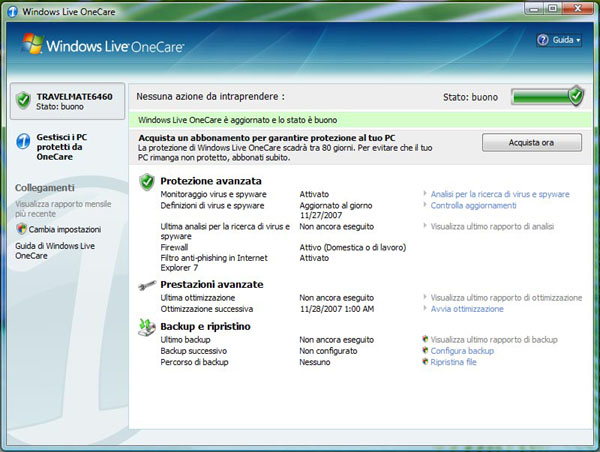Click Avvia ottimizzazione link
600x452 pixels.
click(467, 309)
